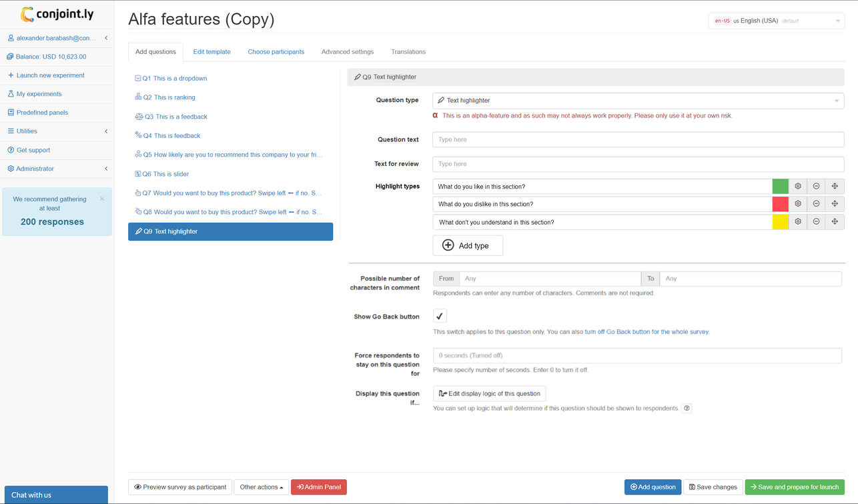
Task: Click the Question text input field
Action: (x=638, y=140)
